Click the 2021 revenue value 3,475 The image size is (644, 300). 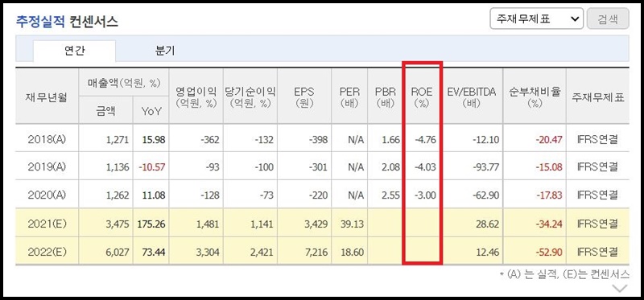click(118, 224)
